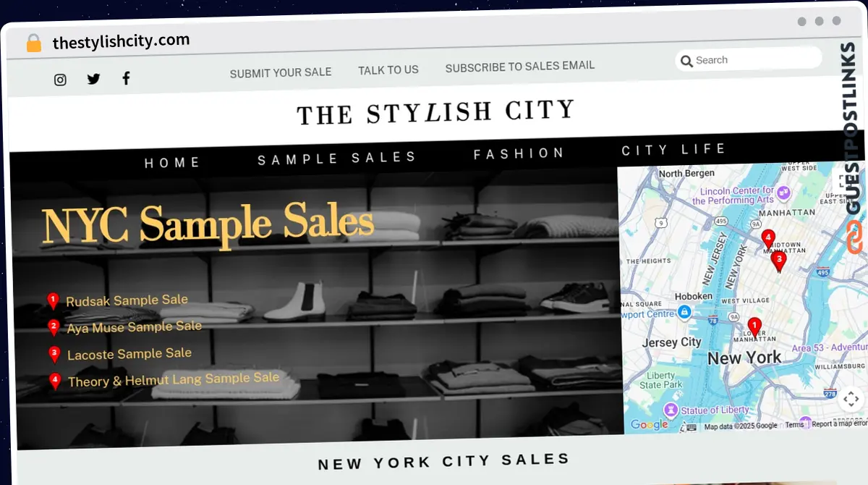Click the Submit Your Sale link
Viewport: 868px width, 485px height.
(281, 72)
